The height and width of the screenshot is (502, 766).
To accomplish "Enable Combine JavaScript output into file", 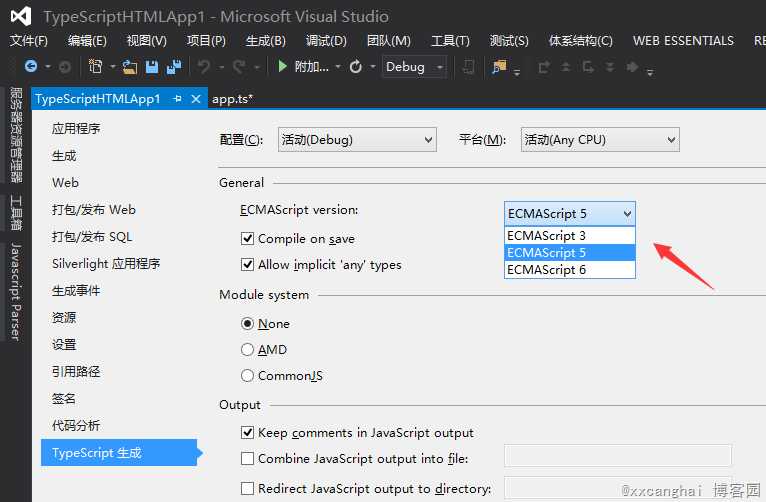I will (248, 459).
